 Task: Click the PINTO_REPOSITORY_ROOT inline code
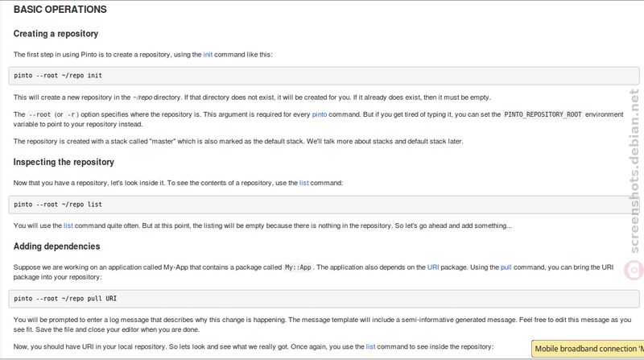(x=543, y=114)
